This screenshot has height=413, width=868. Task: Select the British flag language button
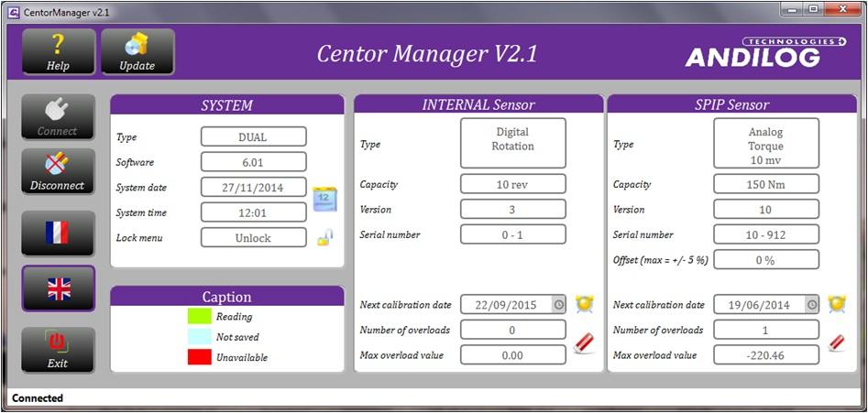point(58,289)
